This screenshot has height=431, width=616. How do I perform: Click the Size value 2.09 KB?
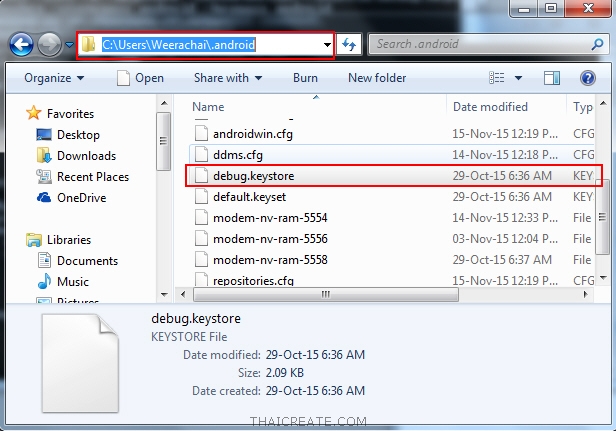pos(284,373)
